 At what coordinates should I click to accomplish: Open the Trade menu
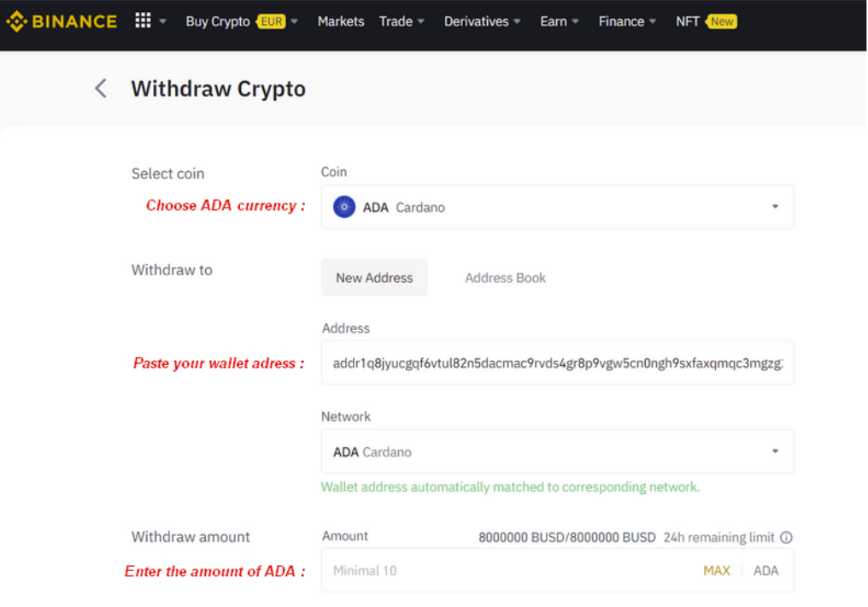pyautogui.click(x=396, y=21)
